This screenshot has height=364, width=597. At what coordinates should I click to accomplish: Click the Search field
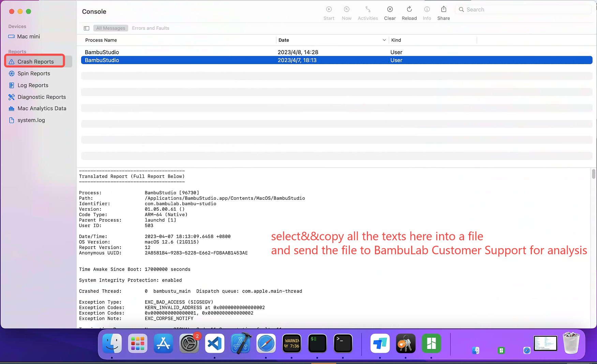click(523, 10)
